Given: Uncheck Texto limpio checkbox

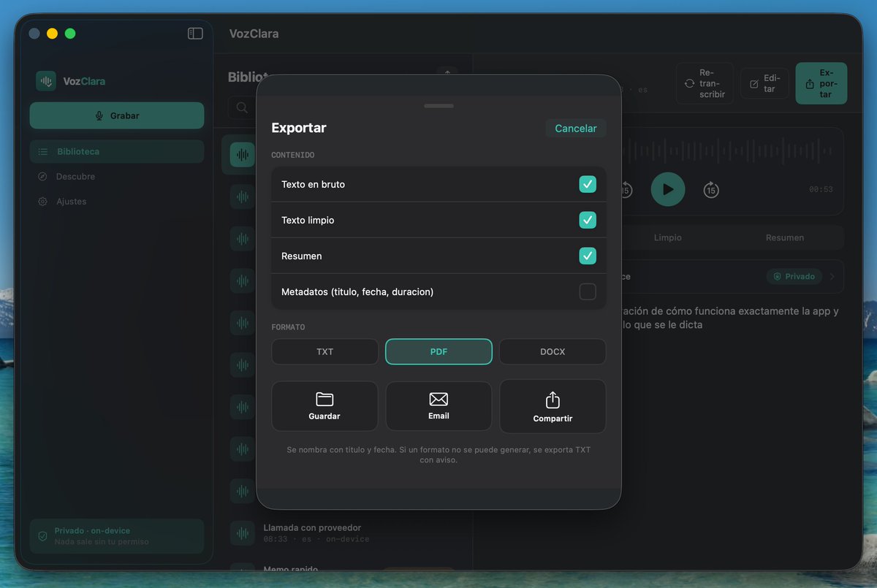Looking at the screenshot, I should 588,220.
